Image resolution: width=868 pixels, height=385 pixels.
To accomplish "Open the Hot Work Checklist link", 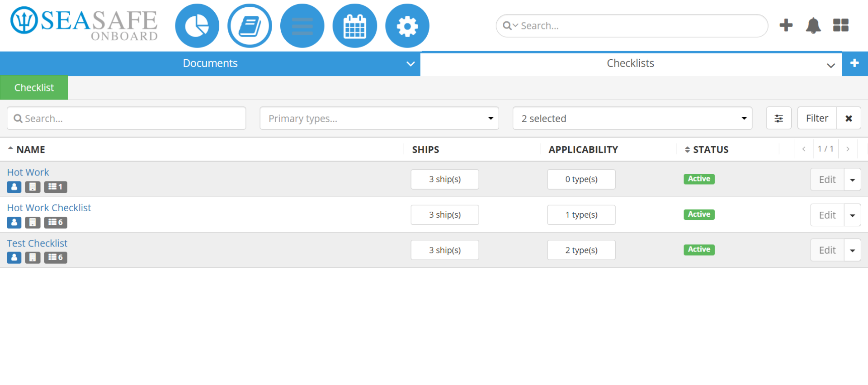I will (x=49, y=208).
